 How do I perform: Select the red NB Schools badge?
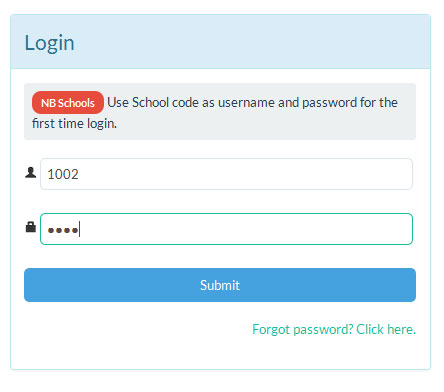(68, 103)
